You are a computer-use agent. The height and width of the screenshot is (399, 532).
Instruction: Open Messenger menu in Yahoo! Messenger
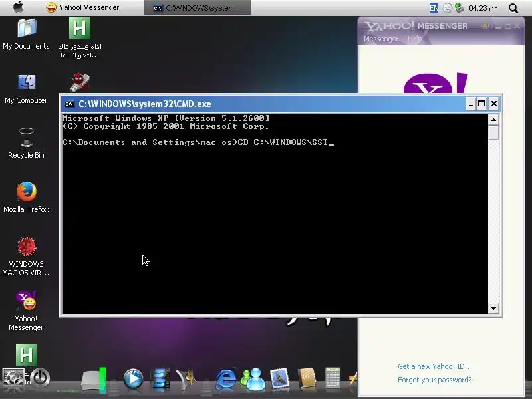(381, 39)
